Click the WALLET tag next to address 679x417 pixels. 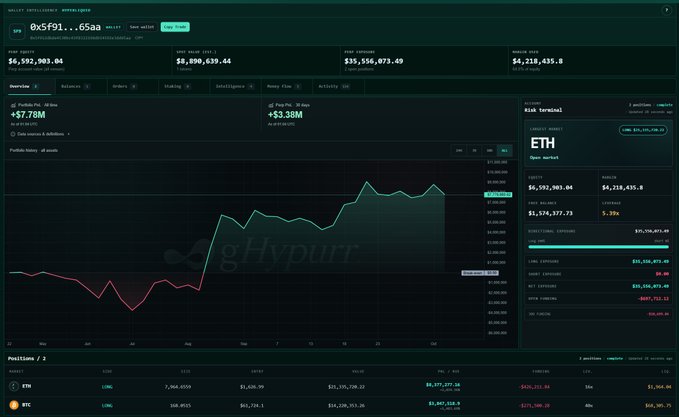click(113, 27)
